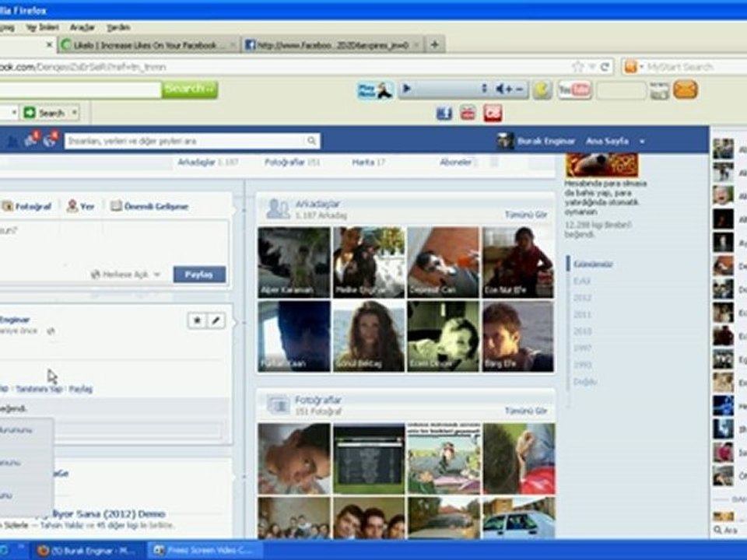Open the white car photo thumbnail
This screenshot has width=747, height=560.
click(518, 518)
